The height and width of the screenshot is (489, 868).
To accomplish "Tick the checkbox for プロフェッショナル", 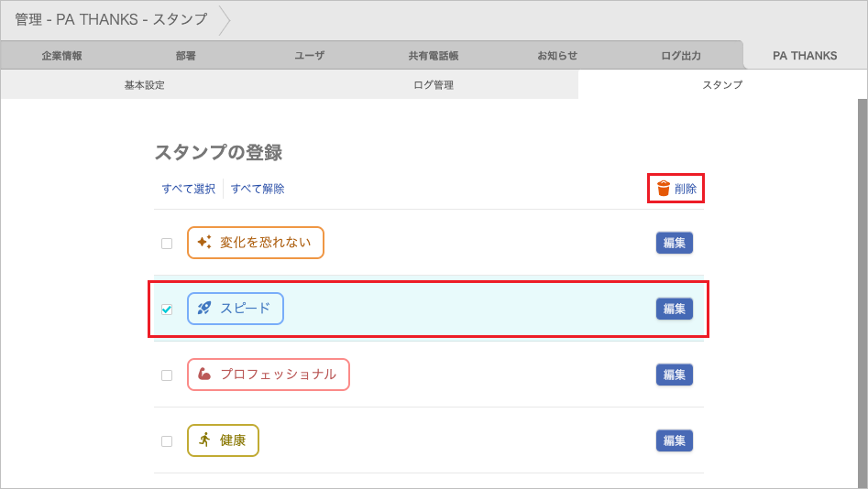I will tap(167, 375).
